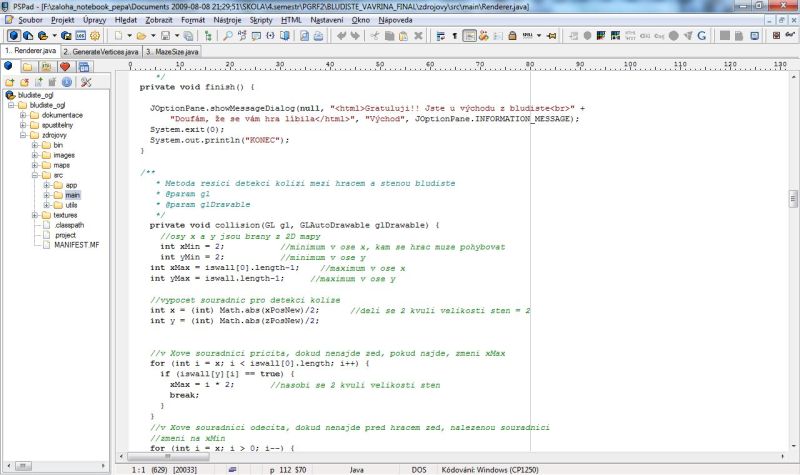Click the Save All stacked disks icon

pos(188,36)
